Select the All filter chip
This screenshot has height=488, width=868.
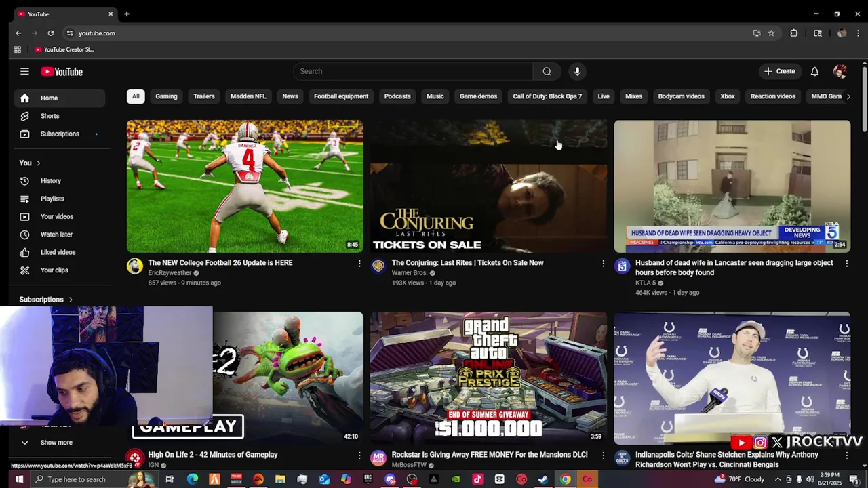tap(136, 96)
